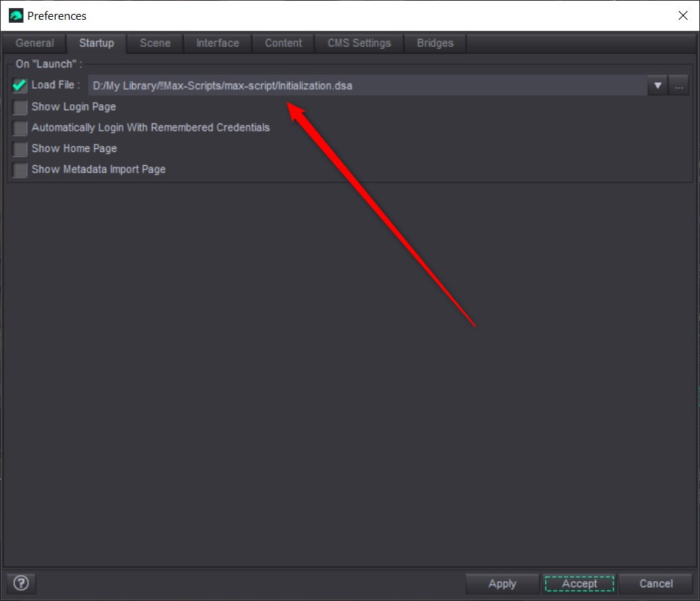This screenshot has height=601, width=700.
Task: Tick the Show Home Page checkbox
Action: click(20, 149)
